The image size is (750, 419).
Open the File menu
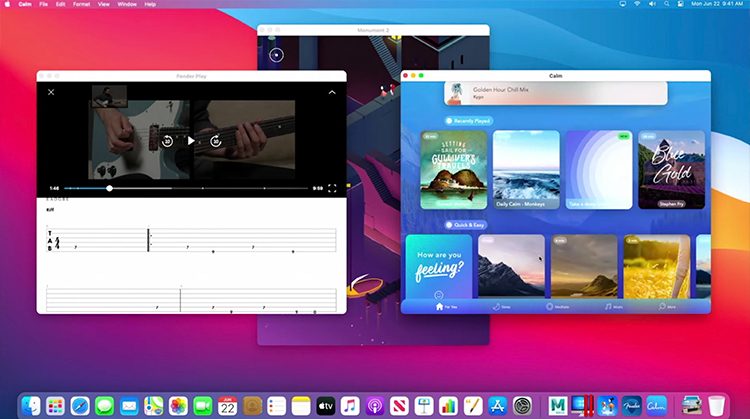coord(44,4)
